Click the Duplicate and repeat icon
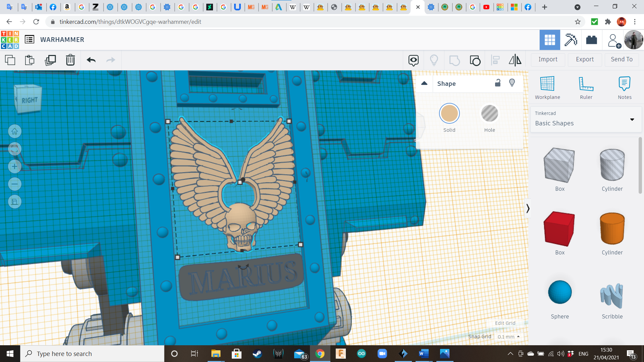Image resolution: width=644 pixels, height=362 pixels. coord(50,60)
